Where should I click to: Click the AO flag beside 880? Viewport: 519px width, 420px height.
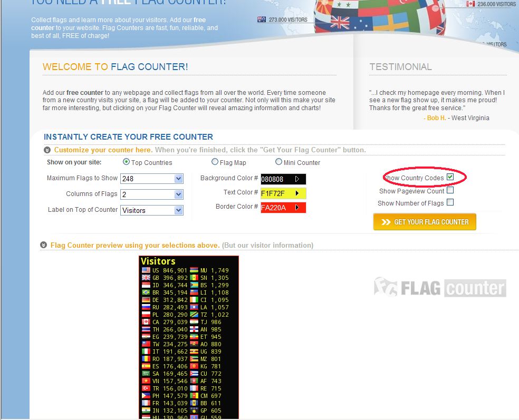(x=194, y=344)
